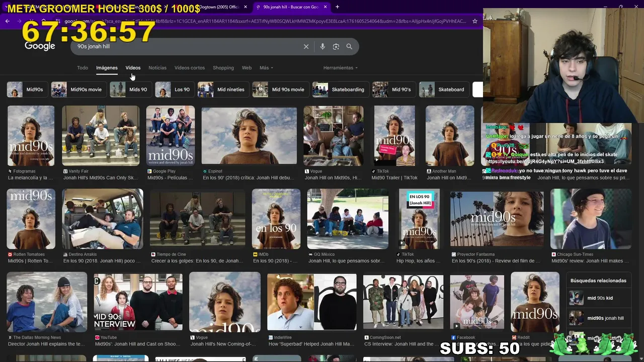Open a new browser tab with plus

(337, 7)
